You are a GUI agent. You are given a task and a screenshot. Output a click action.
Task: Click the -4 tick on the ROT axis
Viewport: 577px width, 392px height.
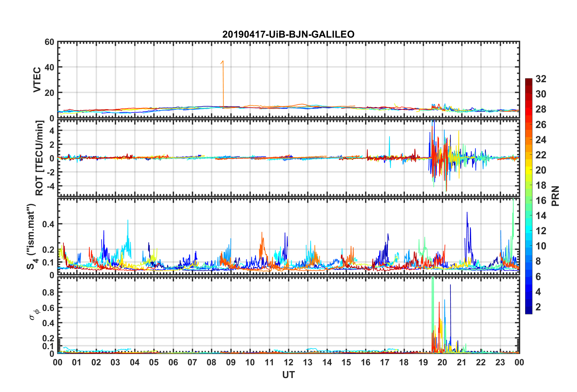(x=50, y=185)
